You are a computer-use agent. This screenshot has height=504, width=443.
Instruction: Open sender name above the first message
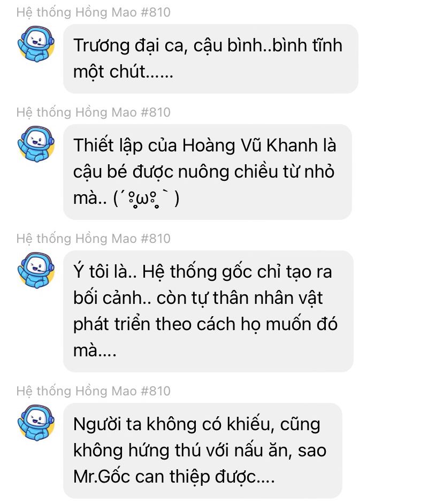[x=93, y=12]
